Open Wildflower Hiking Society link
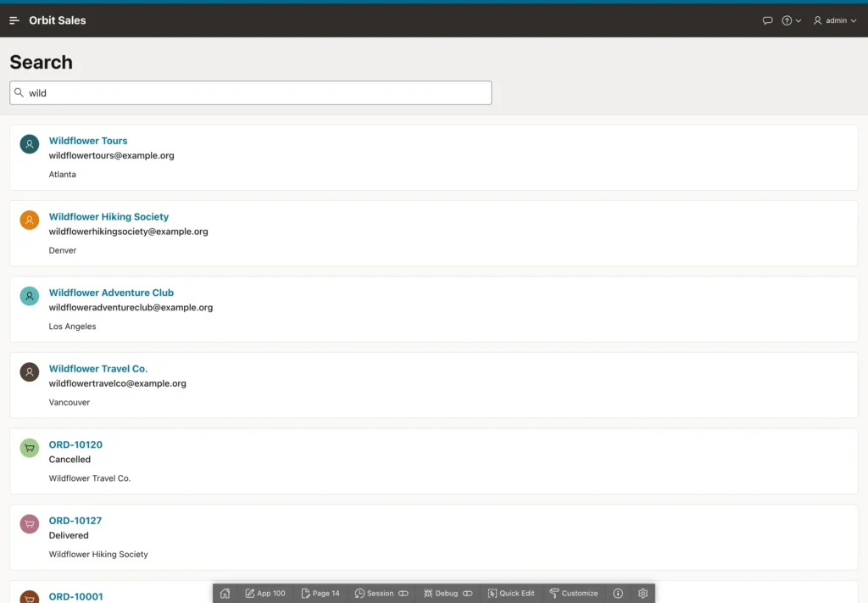 click(108, 216)
